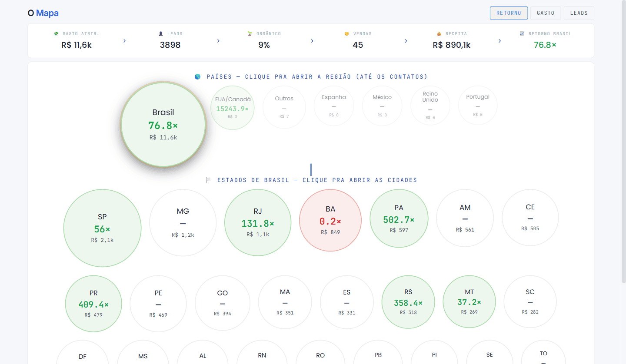This screenshot has width=626, height=364.
Task: Click the flag icon beside Estados de Brasil
Action: (208, 180)
